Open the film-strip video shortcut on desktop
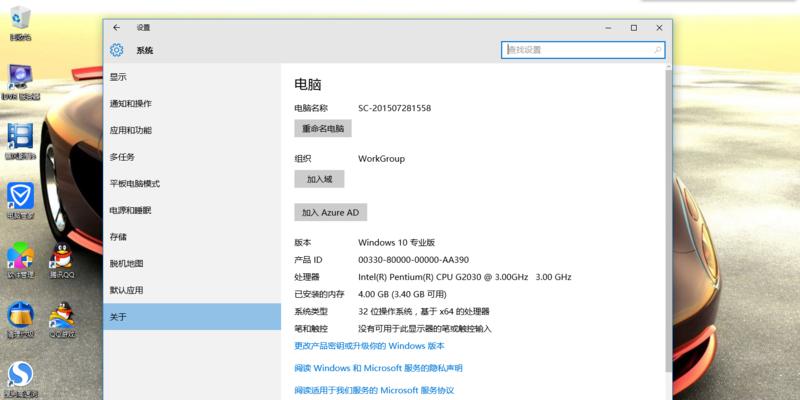This screenshot has width=800, height=400. [x=20, y=141]
